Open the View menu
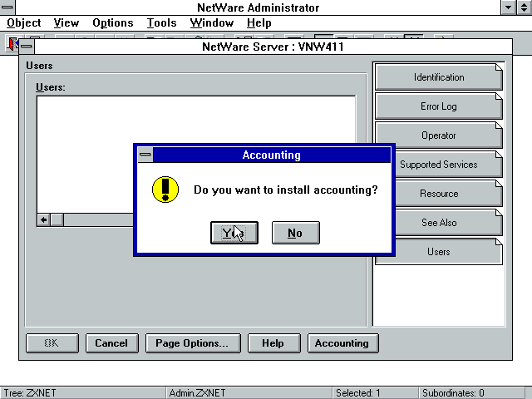This screenshot has height=399, width=532. [x=66, y=23]
